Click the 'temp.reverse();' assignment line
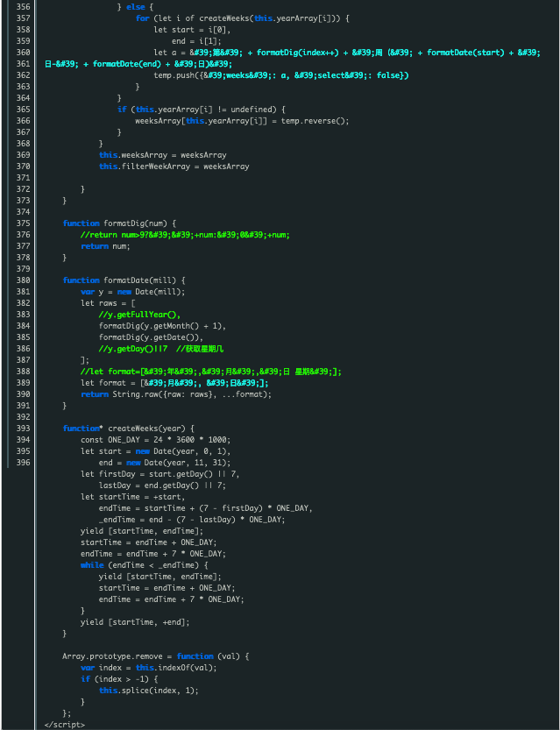 (x=242, y=121)
